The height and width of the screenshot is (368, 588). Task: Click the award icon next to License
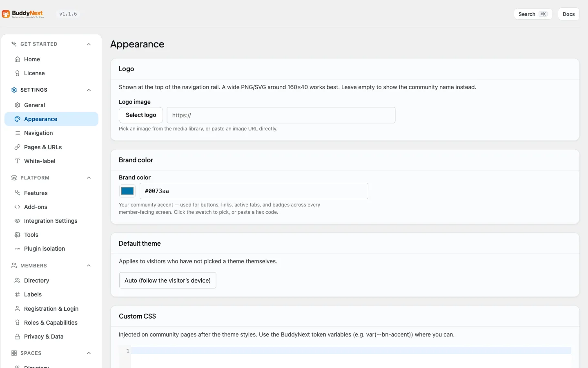(x=17, y=73)
